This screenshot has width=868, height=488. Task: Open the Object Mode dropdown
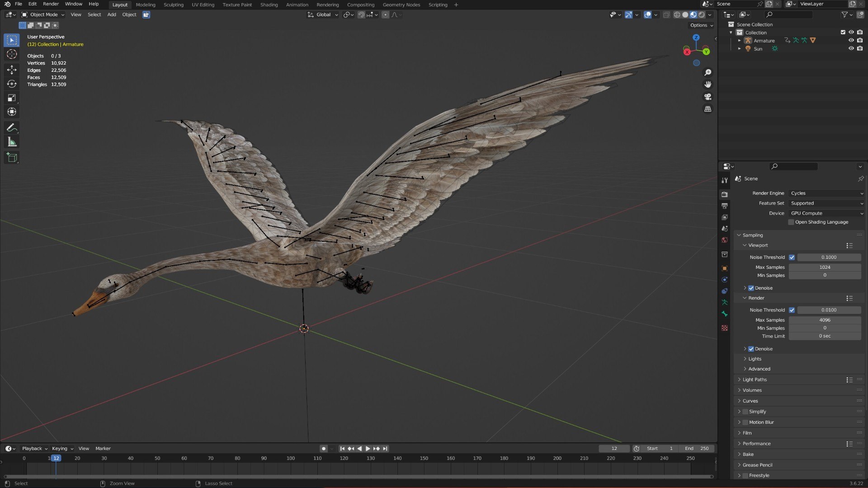[x=43, y=14]
